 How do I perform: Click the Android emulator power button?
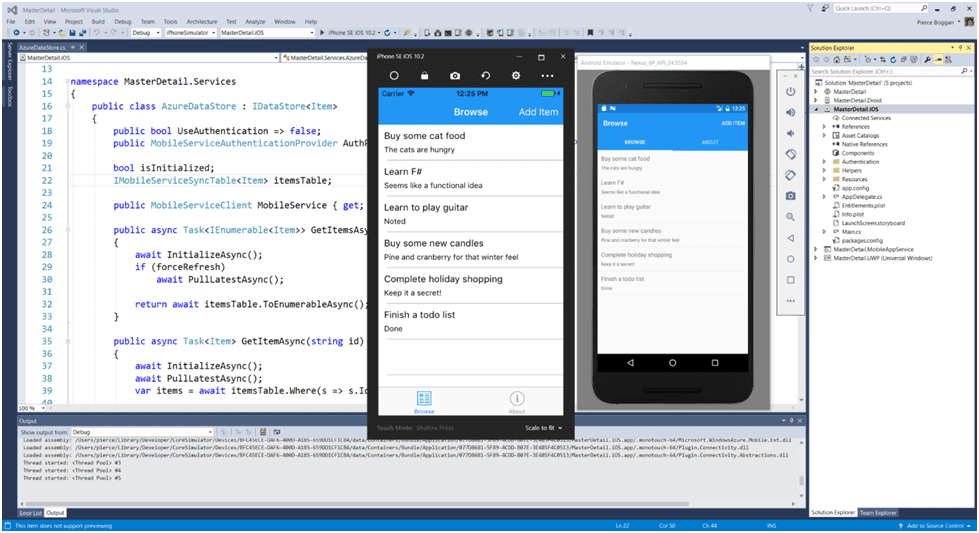coord(790,91)
